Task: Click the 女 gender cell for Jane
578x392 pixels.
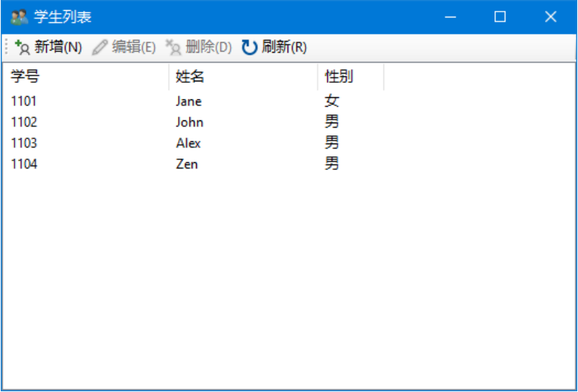Action: pyautogui.click(x=332, y=102)
